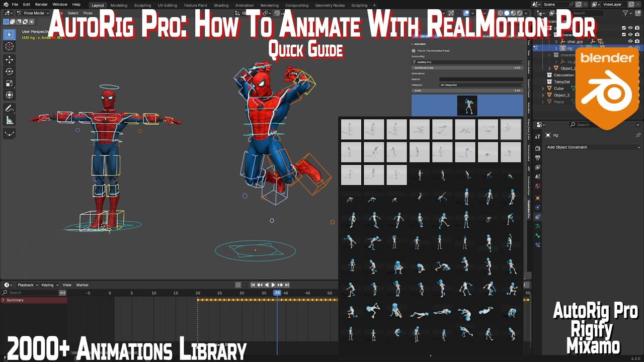
Task: Select the Annotate tool
Action: pos(9,109)
